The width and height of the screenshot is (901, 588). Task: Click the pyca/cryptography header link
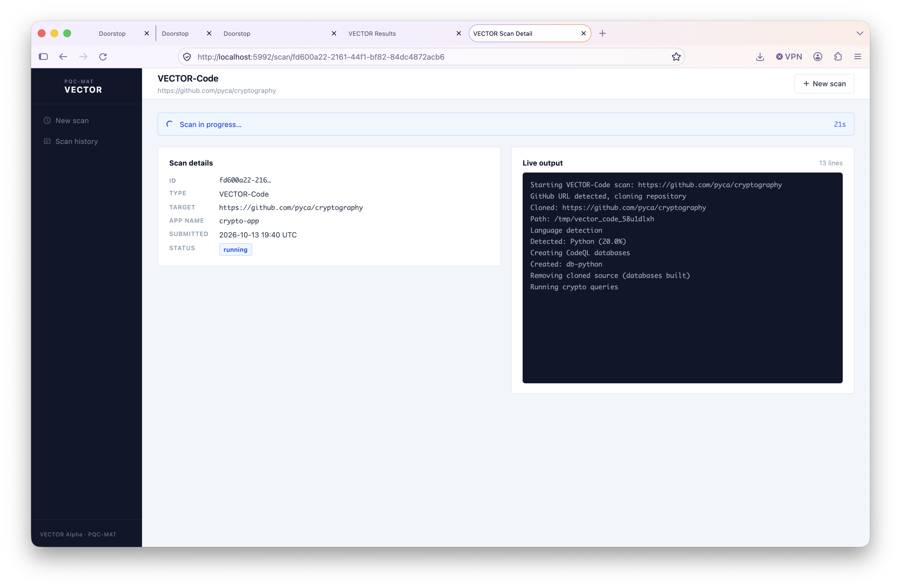tap(217, 90)
